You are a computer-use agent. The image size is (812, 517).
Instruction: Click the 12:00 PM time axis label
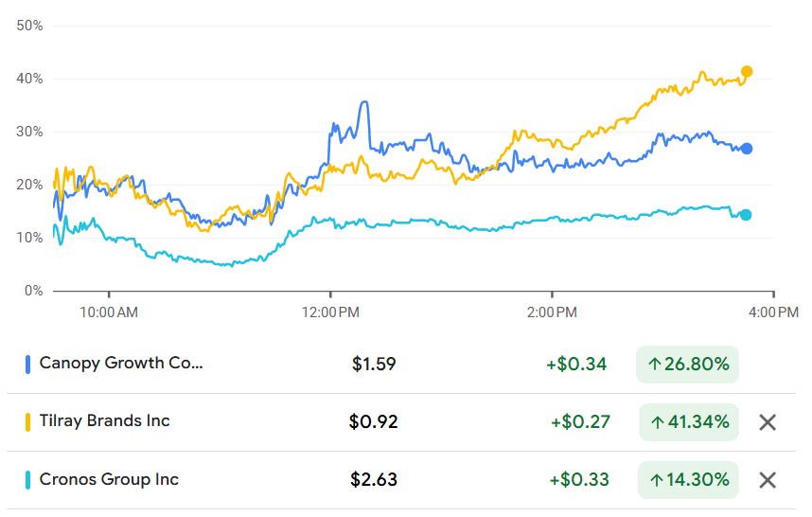[x=330, y=312]
